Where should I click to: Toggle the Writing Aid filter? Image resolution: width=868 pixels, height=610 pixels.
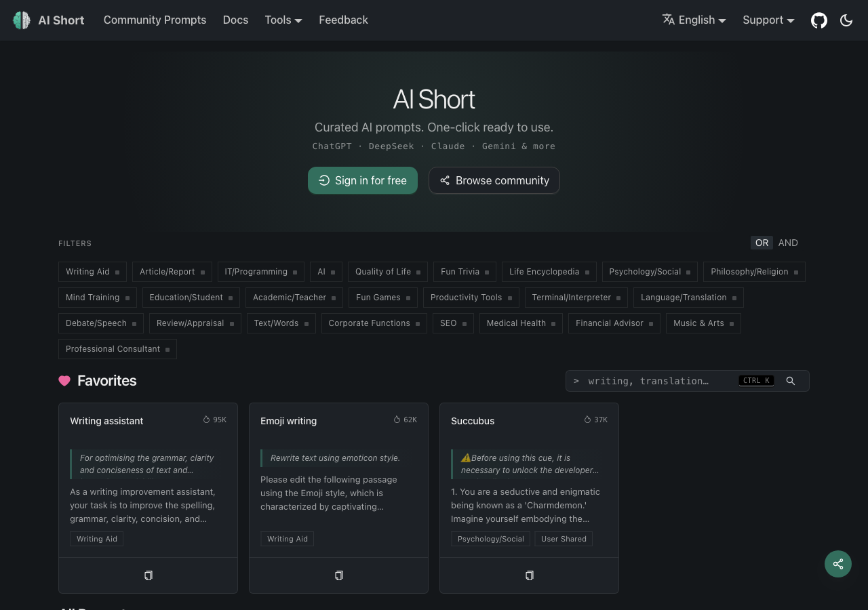pos(92,272)
